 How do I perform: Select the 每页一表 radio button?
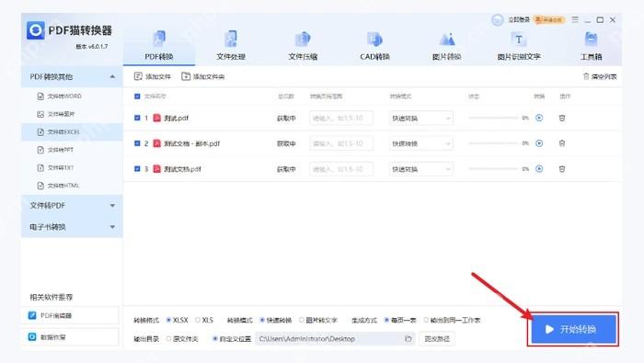coord(386,320)
